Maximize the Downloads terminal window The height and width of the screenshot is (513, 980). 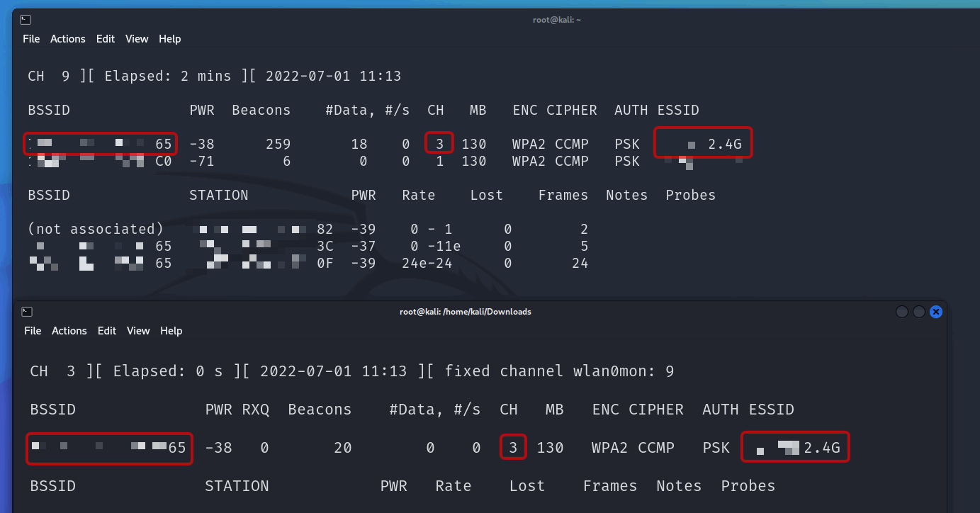coord(919,311)
